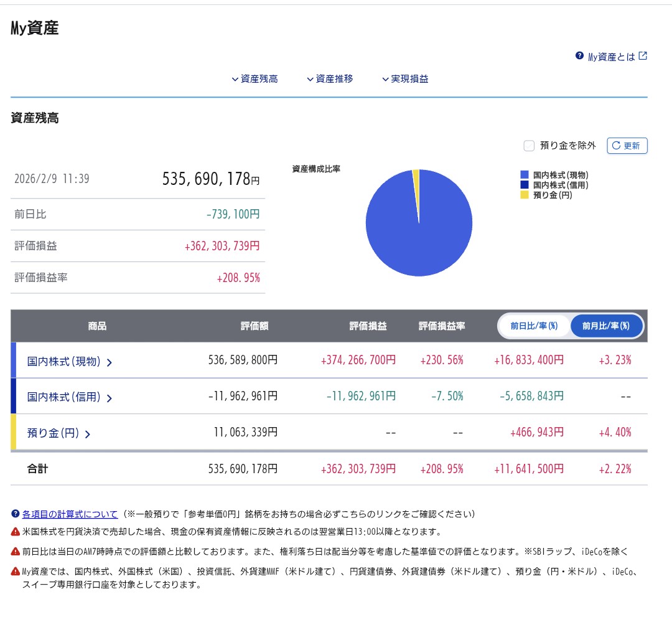
Task: Expand the 預り金(円) row chevron
Action: 88,435
